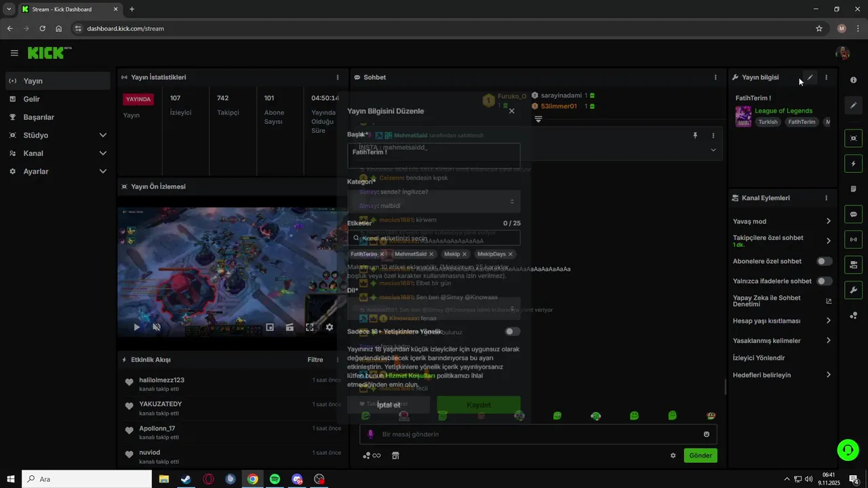Click the broadcast signal icon in right sidebar
The width and height of the screenshot is (868, 488).
tap(853, 239)
